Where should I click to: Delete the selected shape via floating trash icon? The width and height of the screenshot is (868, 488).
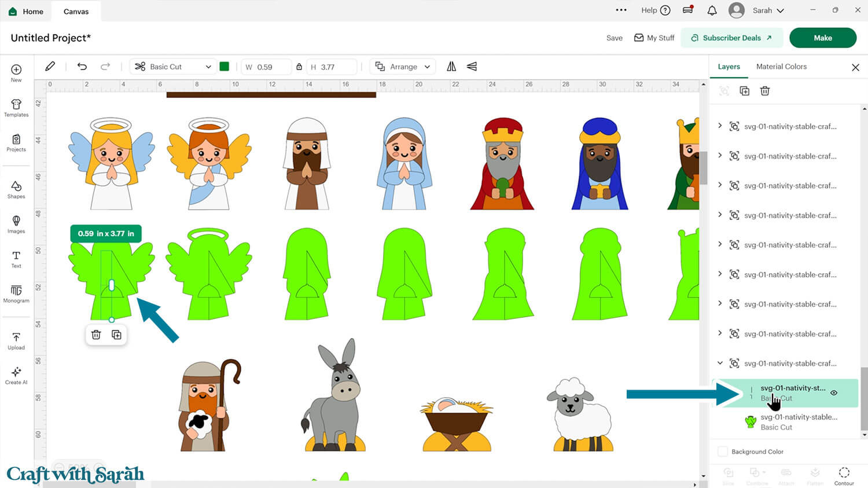click(95, 335)
